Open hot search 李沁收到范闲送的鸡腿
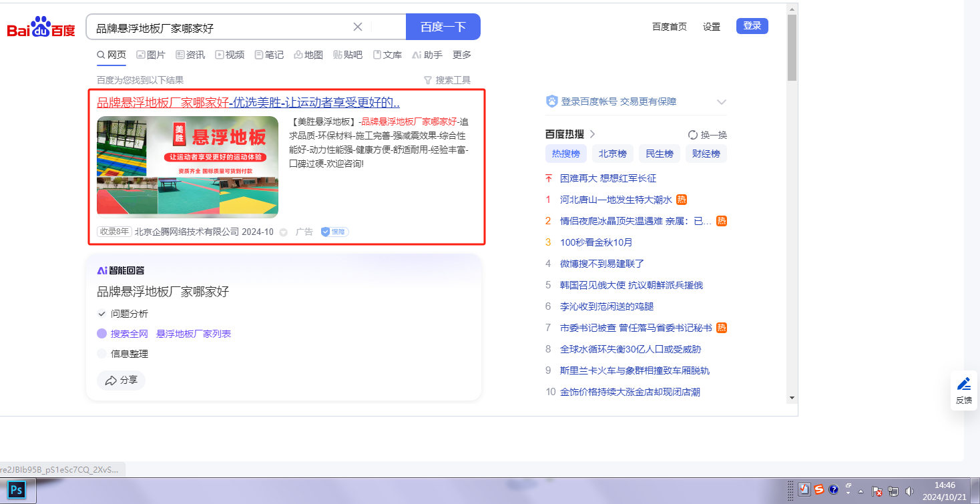The width and height of the screenshot is (980, 504). (607, 306)
